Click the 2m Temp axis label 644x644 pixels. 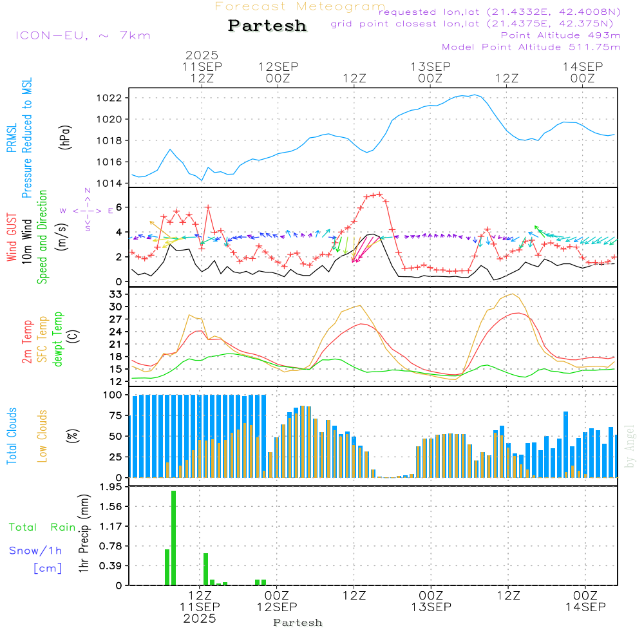click(27, 339)
